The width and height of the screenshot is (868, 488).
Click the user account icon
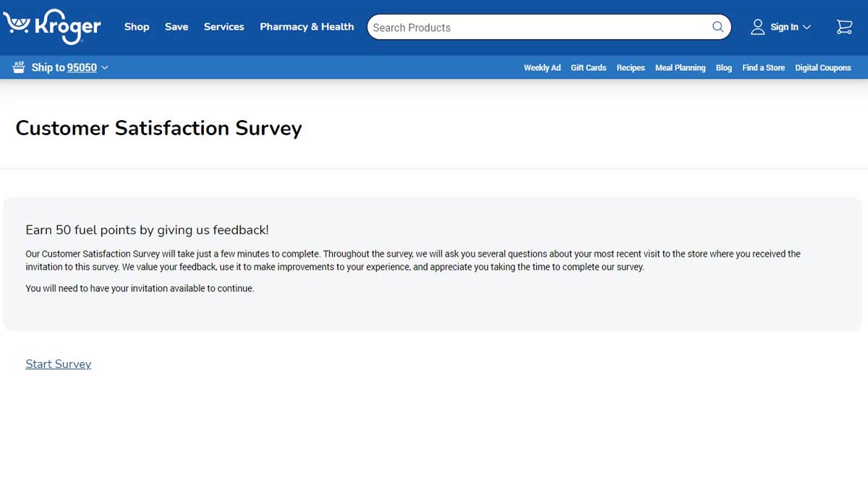pyautogui.click(x=757, y=27)
